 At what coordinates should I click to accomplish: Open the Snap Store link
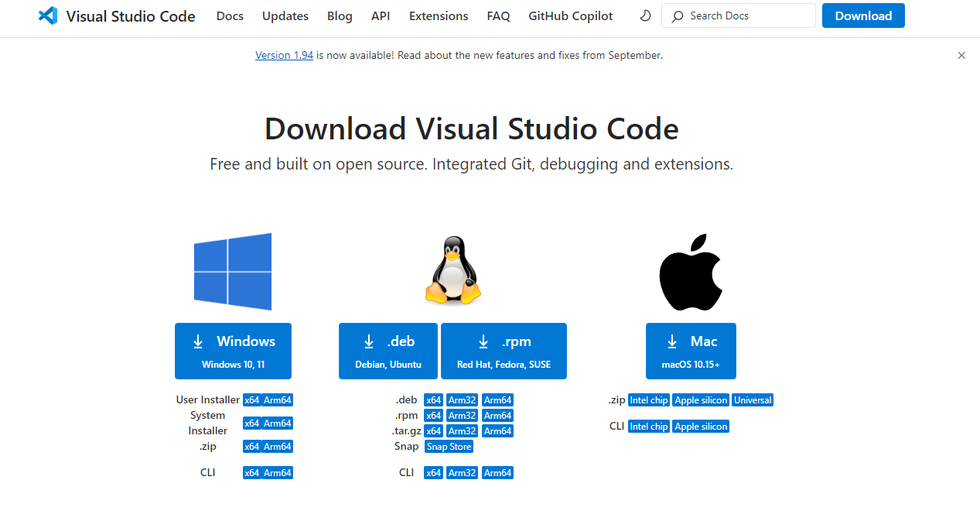point(449,447)
